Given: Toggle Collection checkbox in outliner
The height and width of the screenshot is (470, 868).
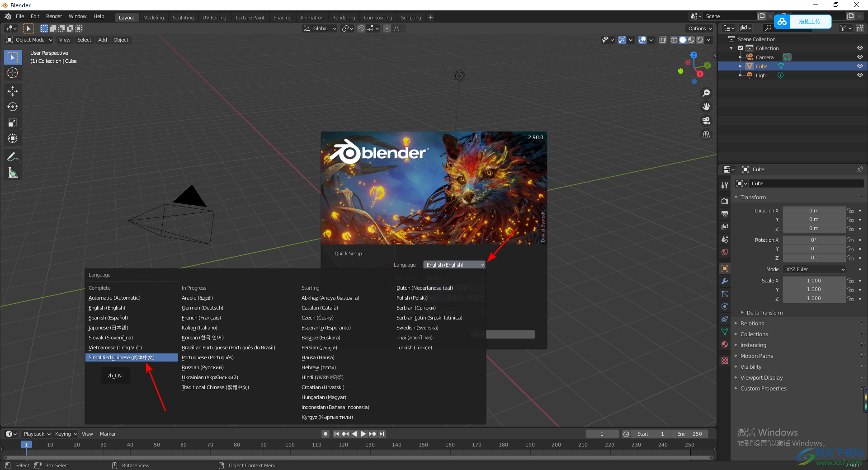Looking at the screenshot, I should click(741, 48).
